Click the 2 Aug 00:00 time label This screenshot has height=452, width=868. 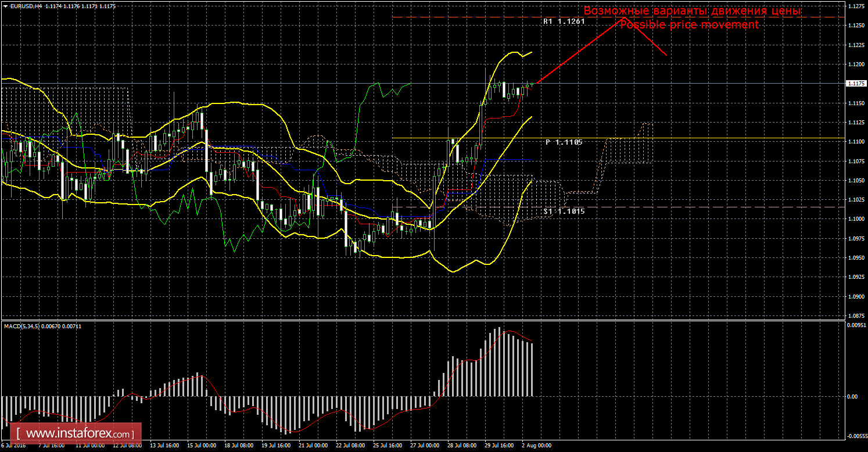pos(537,446)
